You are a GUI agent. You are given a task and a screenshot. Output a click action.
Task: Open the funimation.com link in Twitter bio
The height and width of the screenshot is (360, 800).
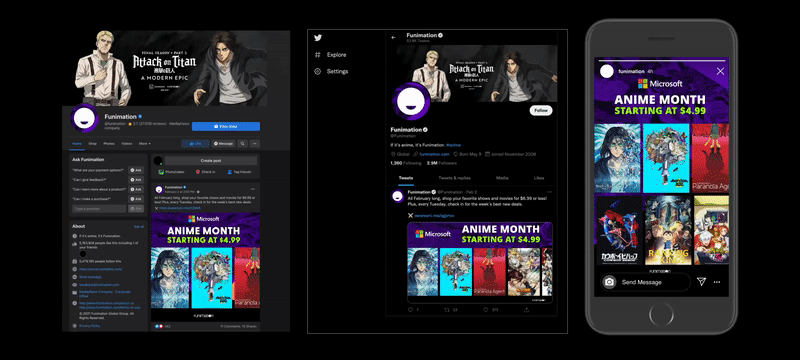pos(435,154)
